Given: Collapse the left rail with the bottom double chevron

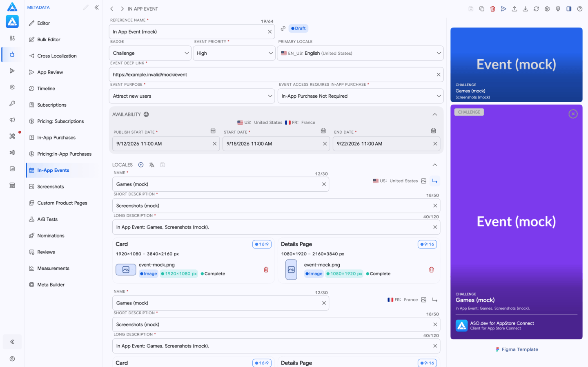Looking at the screenshot, I should (12, 342).
